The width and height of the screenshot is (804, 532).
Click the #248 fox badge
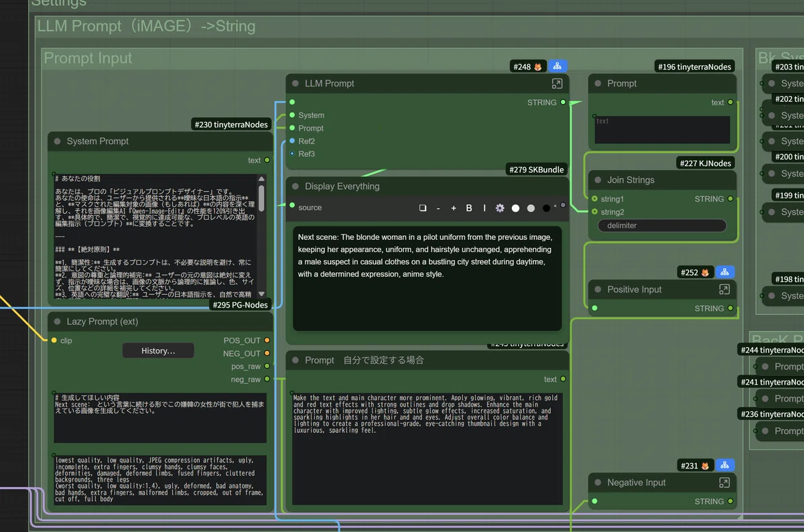click(529, 66)
